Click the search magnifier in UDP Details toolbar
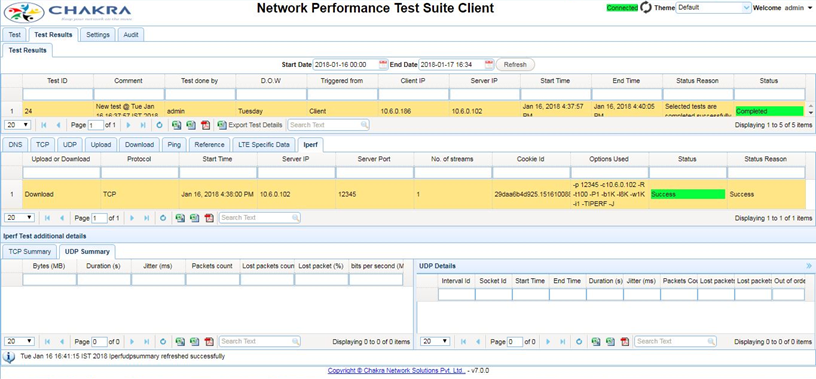The width and height of the screenshot is (816, 379). click(711, 342)
